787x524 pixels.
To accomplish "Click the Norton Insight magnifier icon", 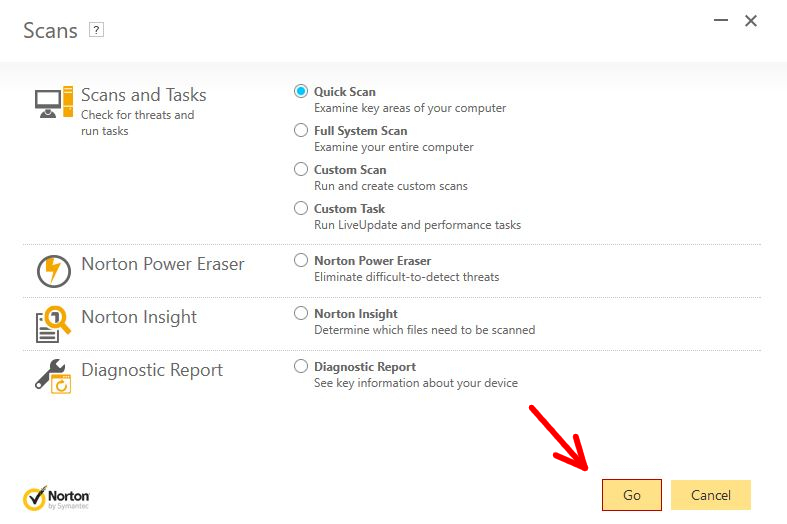I will coord(53,324).
